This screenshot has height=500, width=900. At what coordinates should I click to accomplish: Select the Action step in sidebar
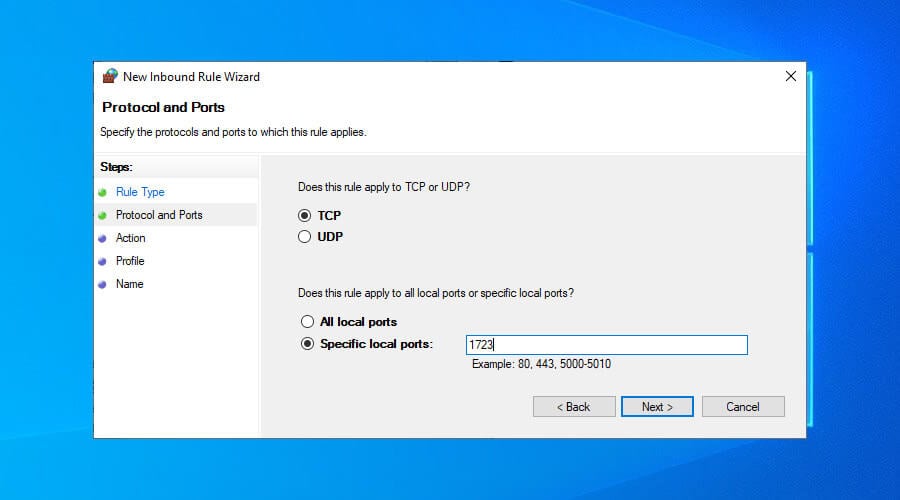pyautogui.click(x=130, y=238)
